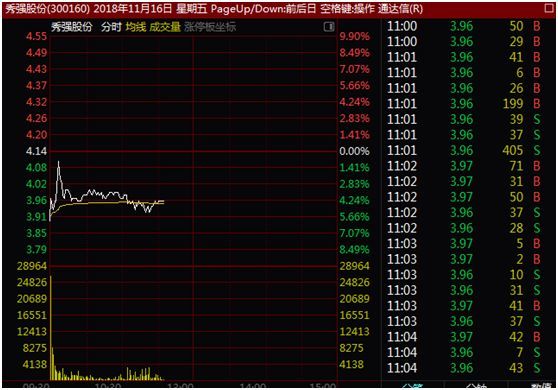Viewport: 558px width, 390px height.
Task: Select the 11:01 trade row with volume 199
Action: (464, 104)
